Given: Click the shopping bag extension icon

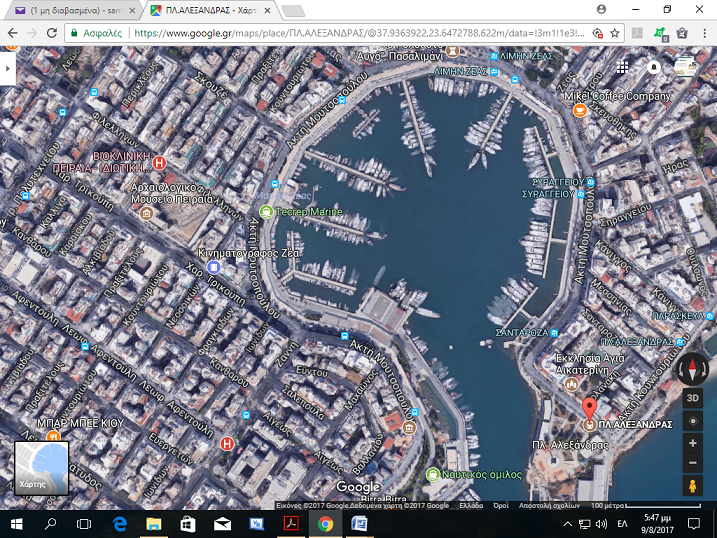Looking at the screenshot, I should [x=682, y=33].
